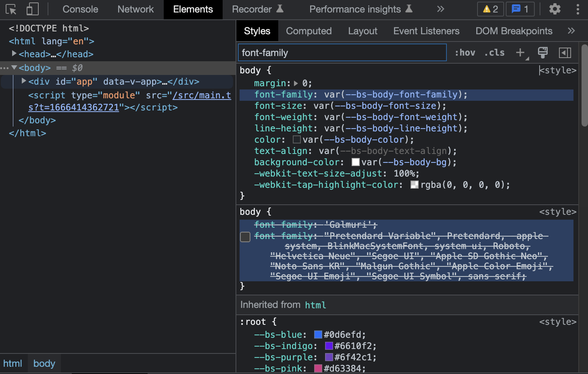
Task: Open the Performance insights tab
Action: tap(361, 9)
